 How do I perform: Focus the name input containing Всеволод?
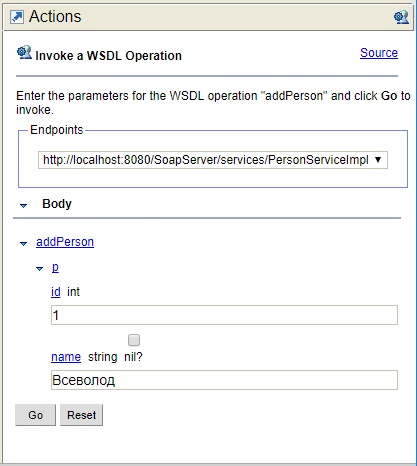pyautogui.click(x=224, y=380)
